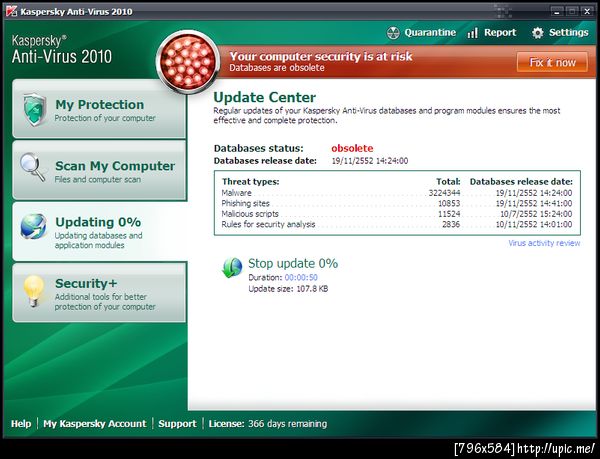Click the Threat types column header

pyautogui.click(x=251, y=182)
